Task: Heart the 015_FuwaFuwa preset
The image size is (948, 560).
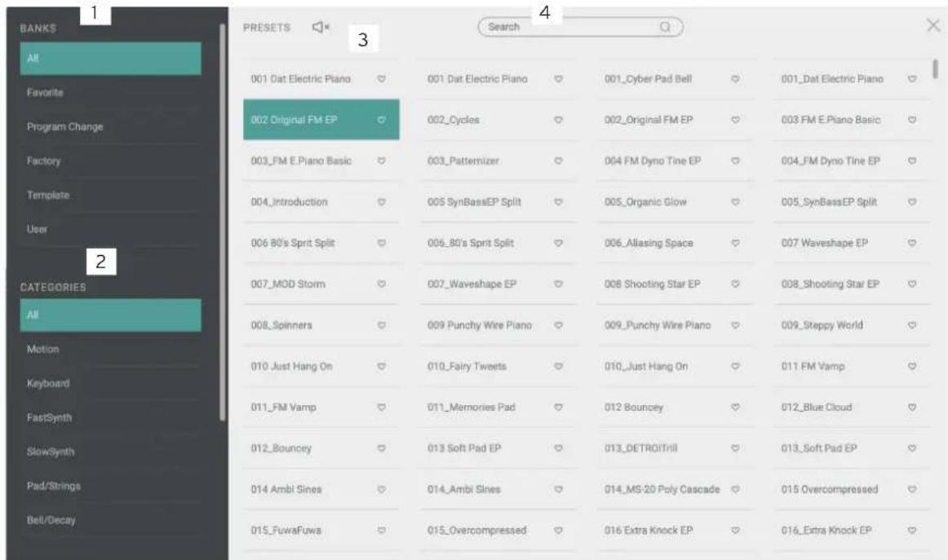Action: (382, 531)
